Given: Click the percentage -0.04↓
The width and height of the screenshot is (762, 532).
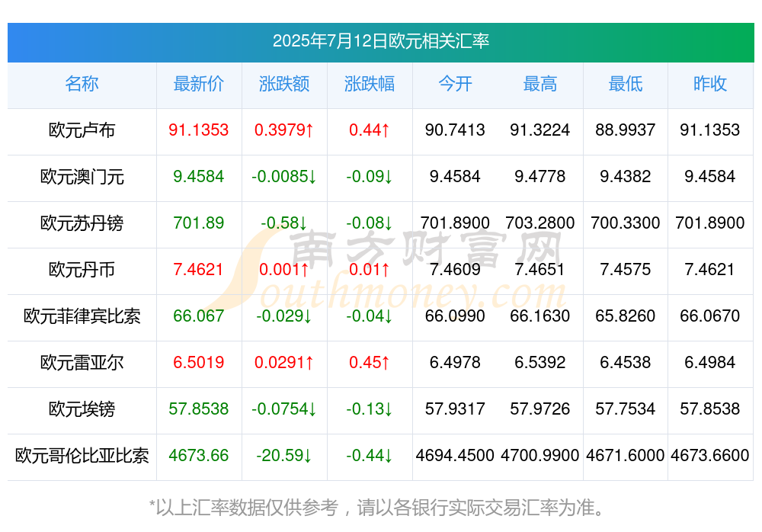Looking at the screenshot, I should pyautogui.click(x=370, y=316).
